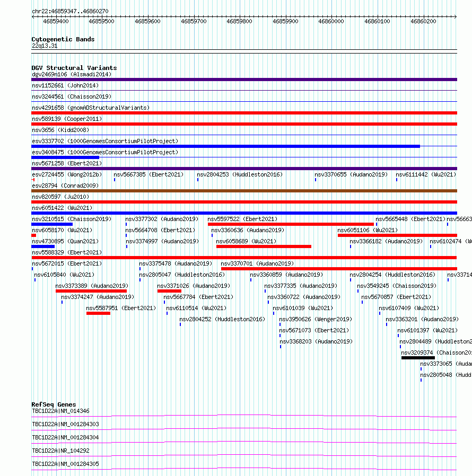Screen dimensions: 472x476
Task: Click nsv3374247 (Audano2019) label
Action: click(x=98, y=297)
